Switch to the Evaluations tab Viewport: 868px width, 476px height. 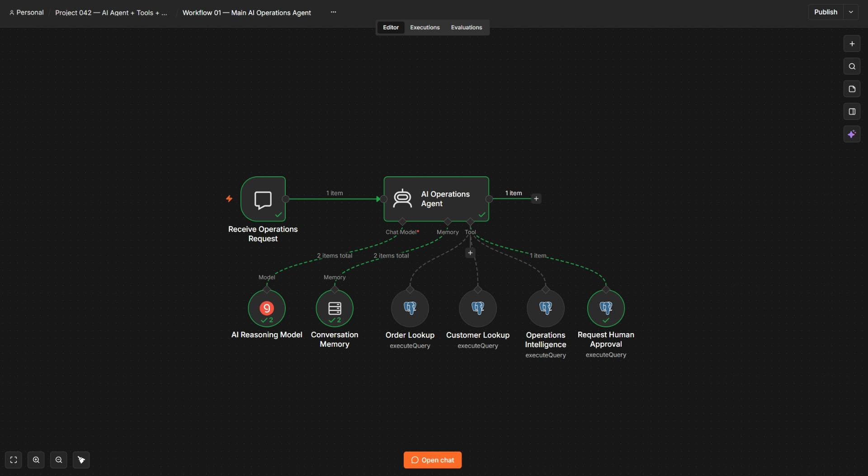pos(467,28)
